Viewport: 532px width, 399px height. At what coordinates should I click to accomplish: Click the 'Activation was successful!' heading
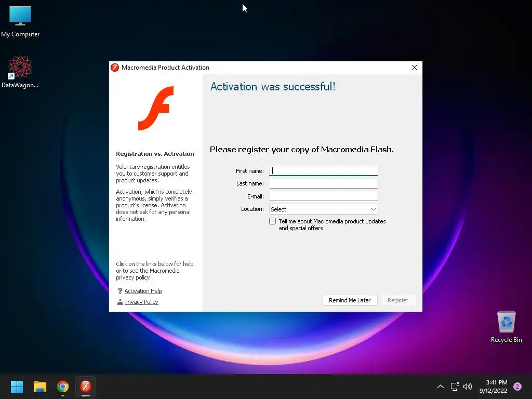click(273, 87)
